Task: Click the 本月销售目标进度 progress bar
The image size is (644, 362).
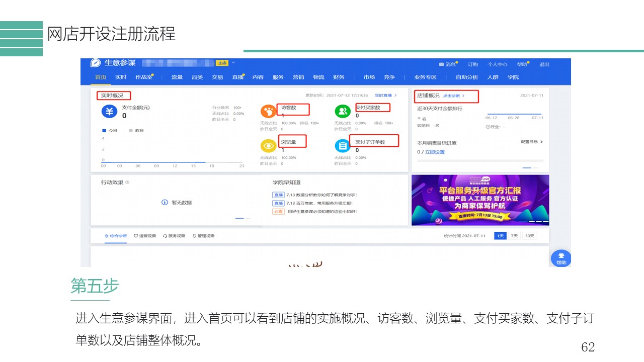Action: point(480,161)
